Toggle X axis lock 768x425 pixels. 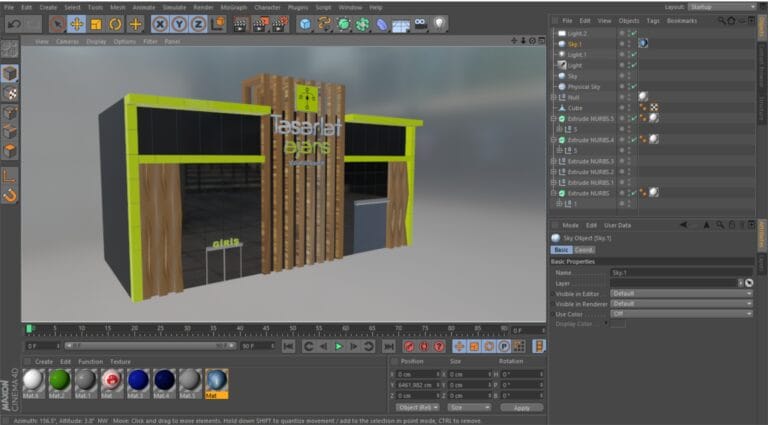160,24
